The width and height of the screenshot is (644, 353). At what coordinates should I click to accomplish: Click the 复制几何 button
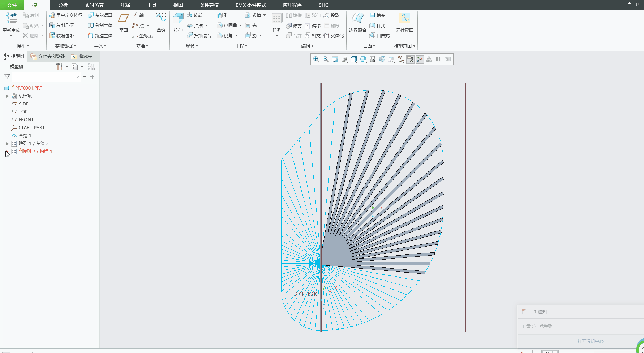[x=61, y=26]
